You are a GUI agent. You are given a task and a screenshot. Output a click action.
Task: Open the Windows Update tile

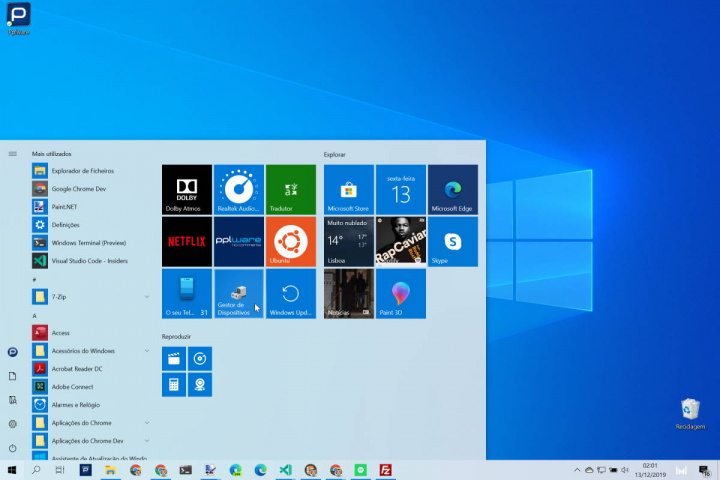[290, 293]
